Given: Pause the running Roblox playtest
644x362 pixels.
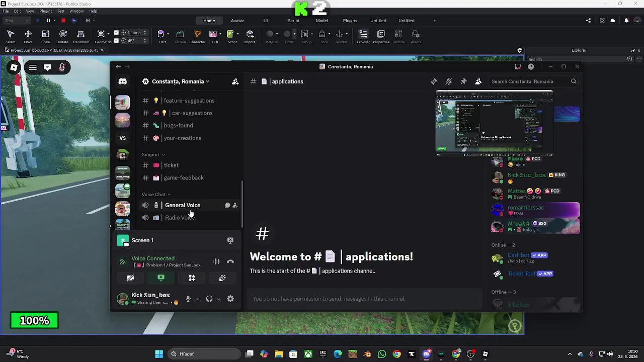Looking at the screenshot, I should point(48,21).
